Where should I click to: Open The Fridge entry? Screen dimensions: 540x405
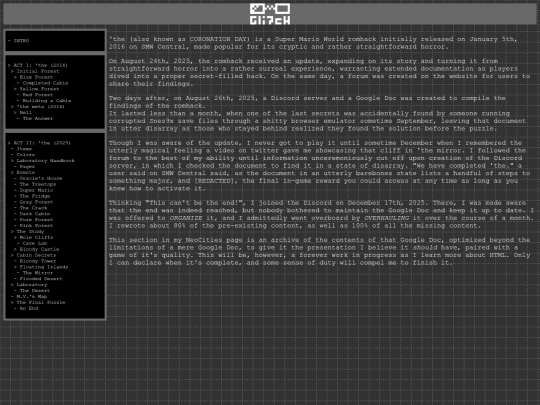coord(35,196)
